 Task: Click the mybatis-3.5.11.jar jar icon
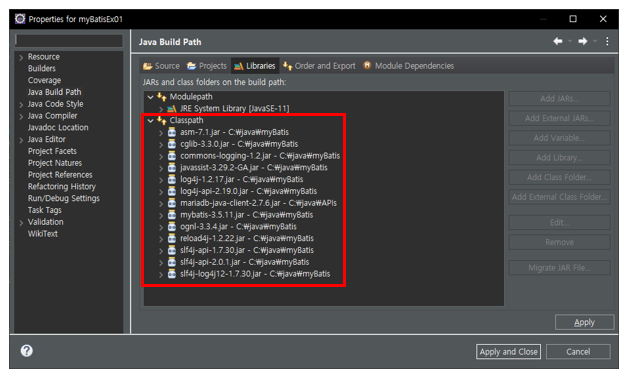pyautogui.click(x=172, y=215)
